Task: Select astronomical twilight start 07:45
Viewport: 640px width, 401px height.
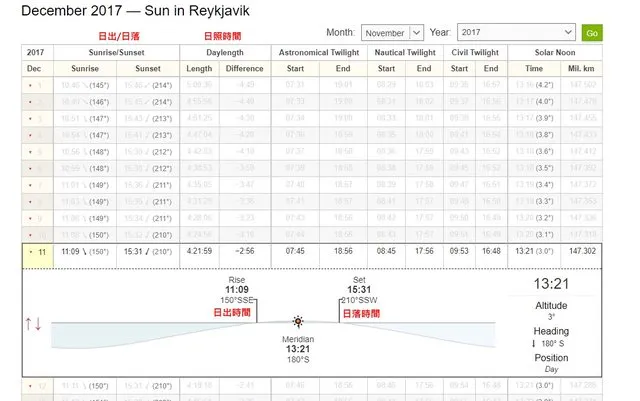Action: pos(295,251)
